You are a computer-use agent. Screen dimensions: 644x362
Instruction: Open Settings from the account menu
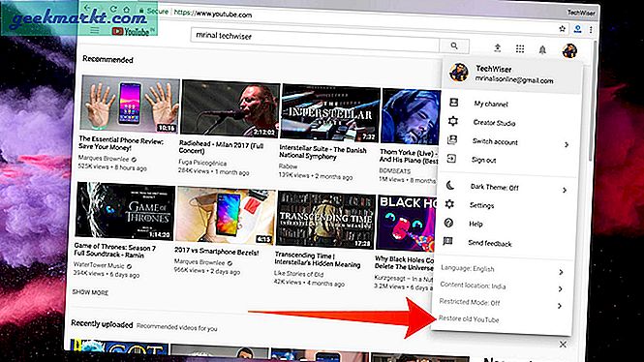(x=481, y=205)
